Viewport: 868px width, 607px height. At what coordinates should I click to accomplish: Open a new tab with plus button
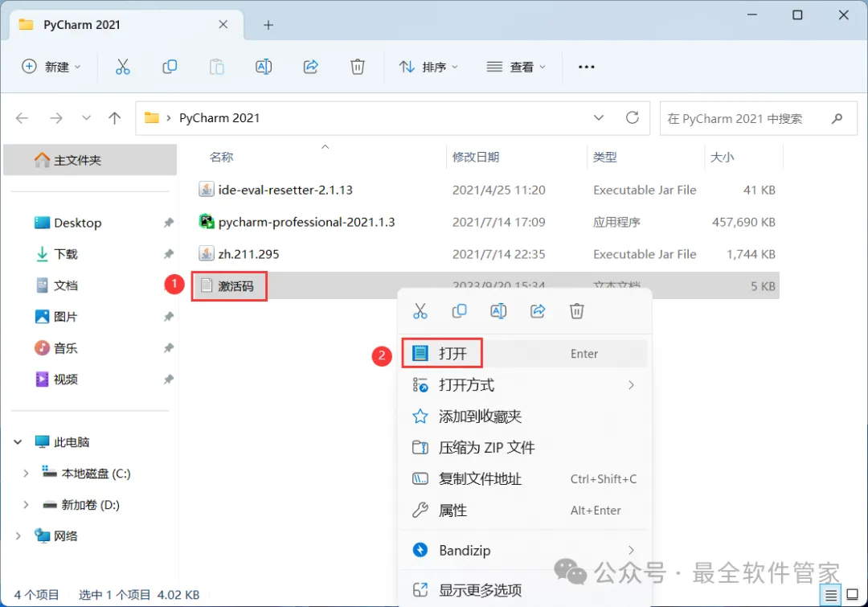tap(268, 25)
